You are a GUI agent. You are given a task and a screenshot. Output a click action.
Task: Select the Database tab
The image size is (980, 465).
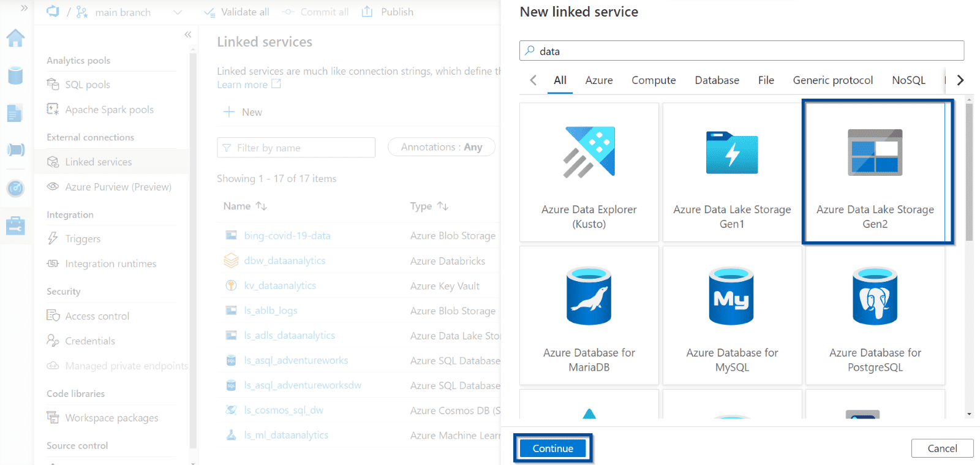[x=717, y=80]
